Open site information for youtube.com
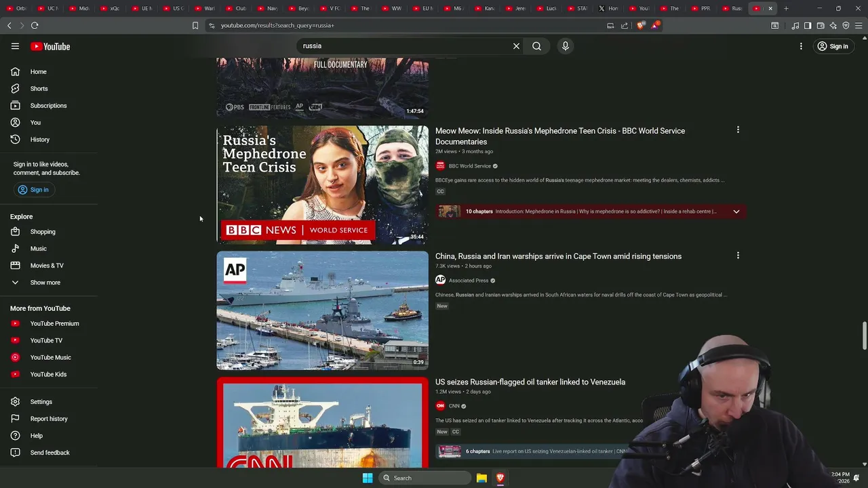Viewport: 868px width, 488px height. click(x=212, y=25)
